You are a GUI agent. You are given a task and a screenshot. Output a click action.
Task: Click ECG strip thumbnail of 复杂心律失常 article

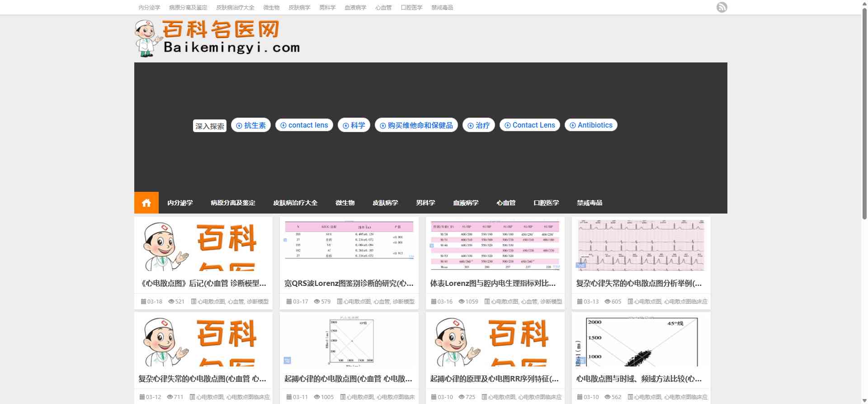(x=641, y=245)
